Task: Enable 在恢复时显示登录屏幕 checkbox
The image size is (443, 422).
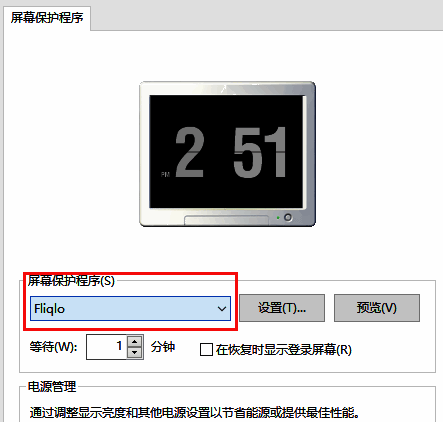Action: click(206, 350)
